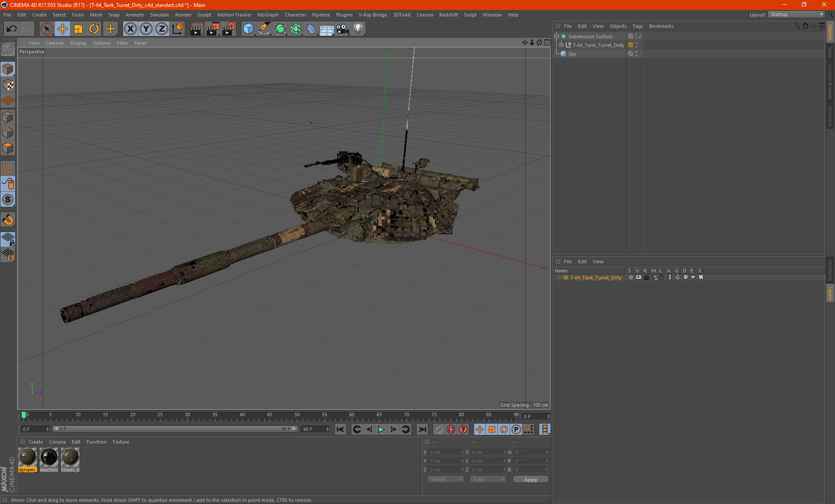Open the Render menu
The image size is (835, 504).
[x=183, y=15]
